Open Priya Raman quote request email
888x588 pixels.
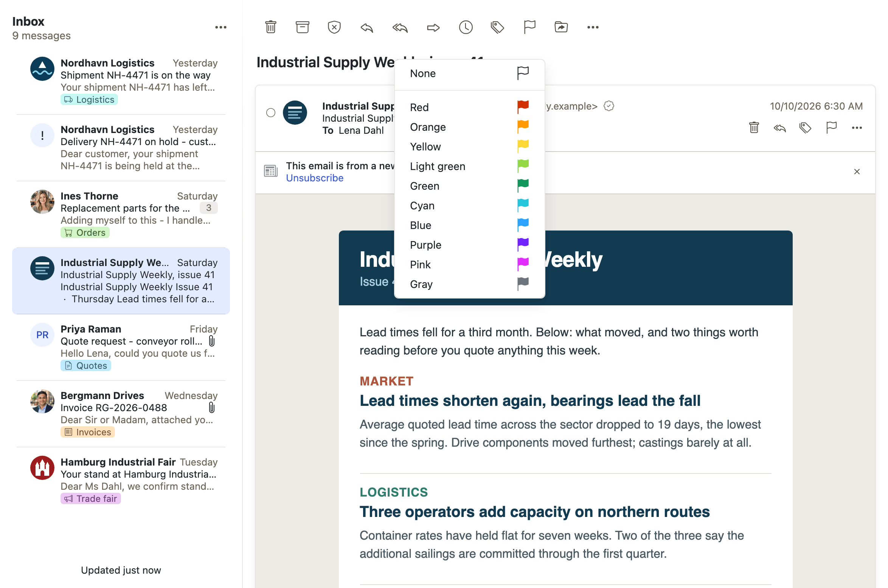[121, 347]
